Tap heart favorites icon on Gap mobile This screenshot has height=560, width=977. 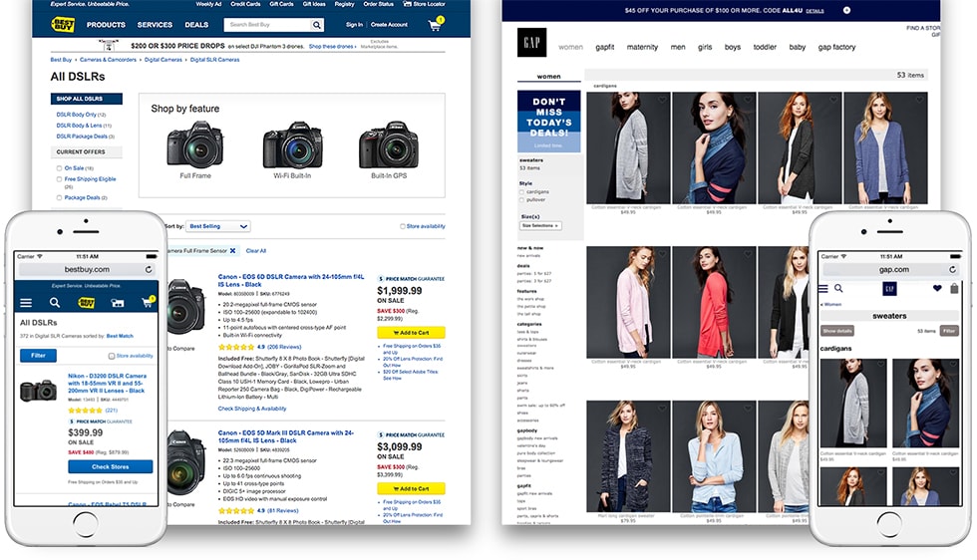point(937,289)
